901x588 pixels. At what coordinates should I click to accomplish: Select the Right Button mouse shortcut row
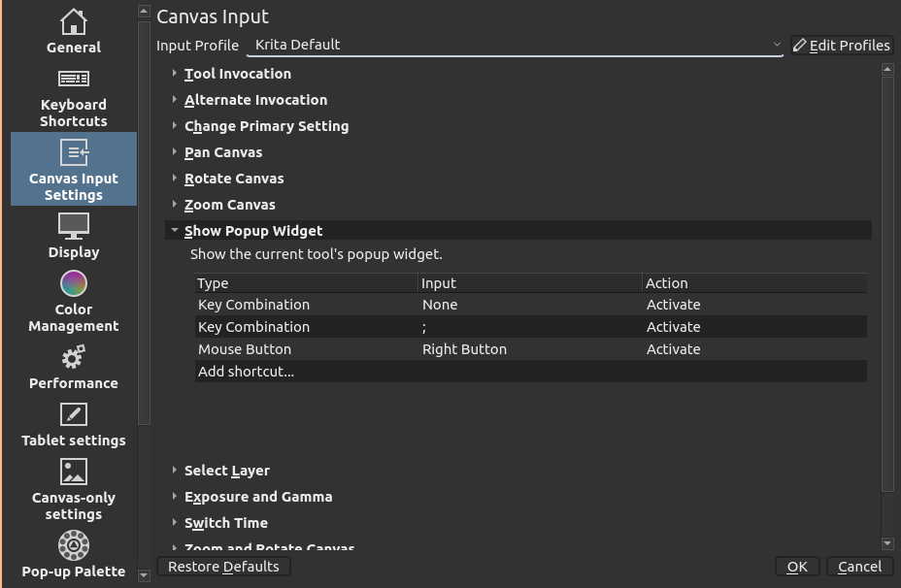530,349
